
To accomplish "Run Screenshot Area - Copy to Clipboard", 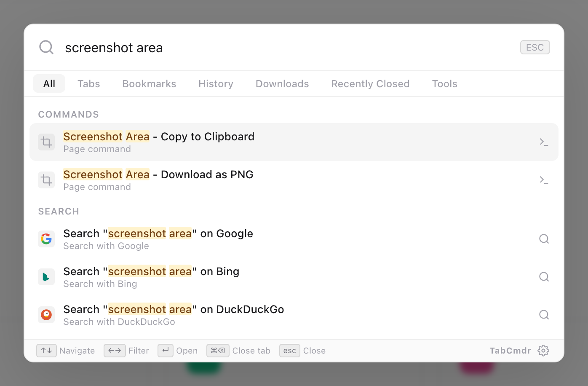I will click(294, 142).
